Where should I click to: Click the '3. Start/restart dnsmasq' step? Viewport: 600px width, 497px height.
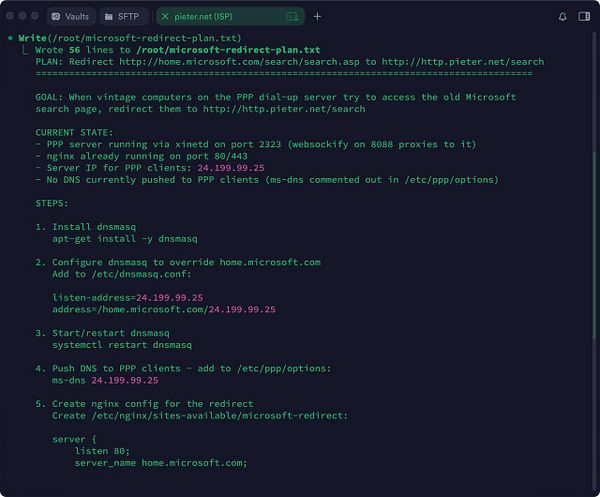(x=102, y=333)
